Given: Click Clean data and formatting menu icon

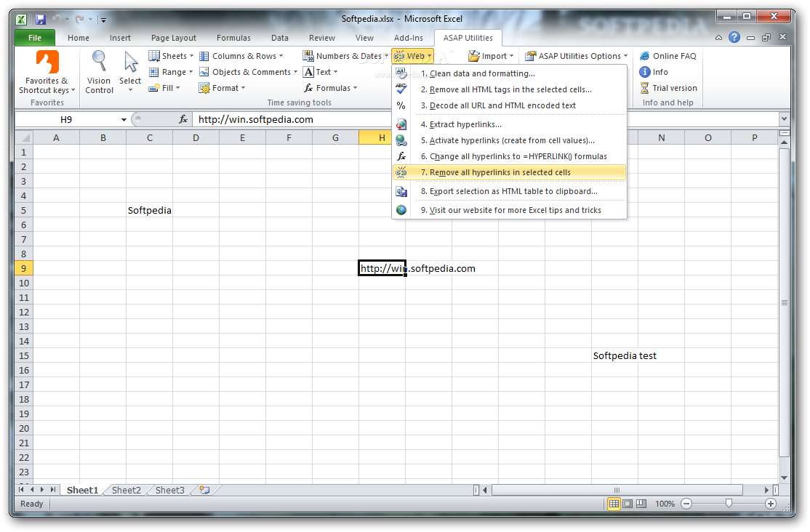Looking at the screenshot, I should 401,73.
